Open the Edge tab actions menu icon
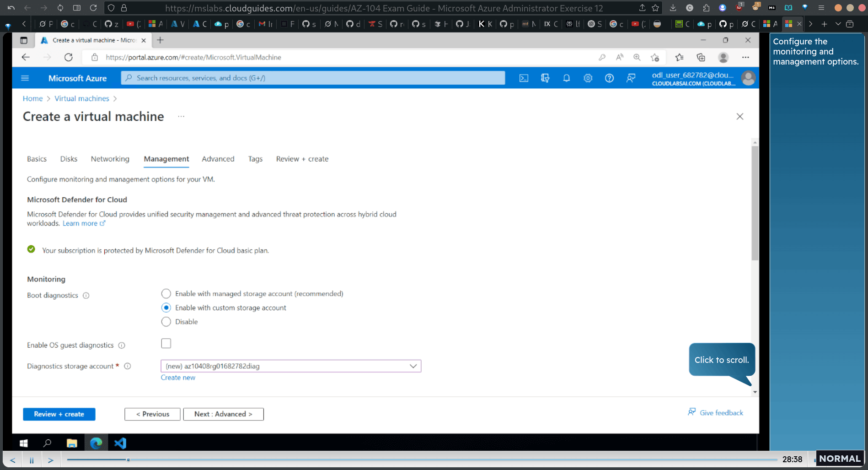 (24, 40)
